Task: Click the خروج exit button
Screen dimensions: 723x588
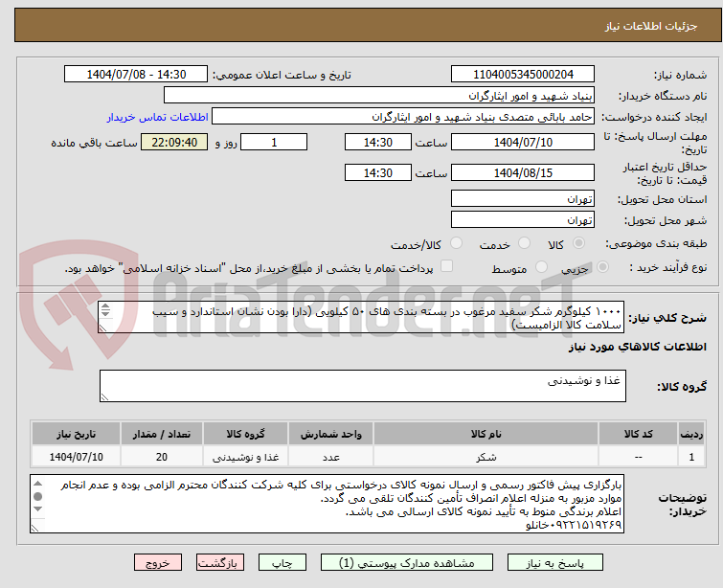Action: (x=158, y=563)
